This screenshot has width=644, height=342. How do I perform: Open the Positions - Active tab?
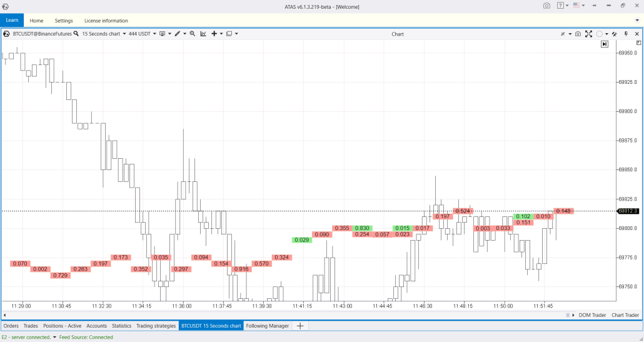point(63,326)
